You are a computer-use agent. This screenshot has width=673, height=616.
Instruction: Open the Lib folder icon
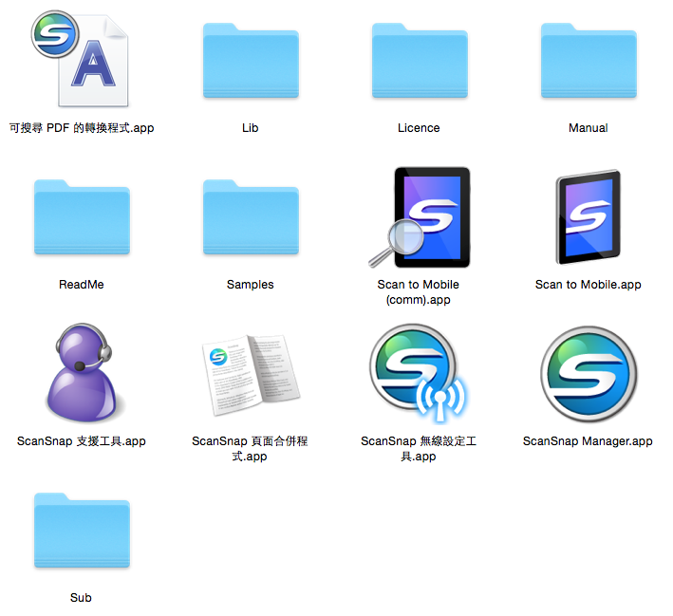click(251, 61)
